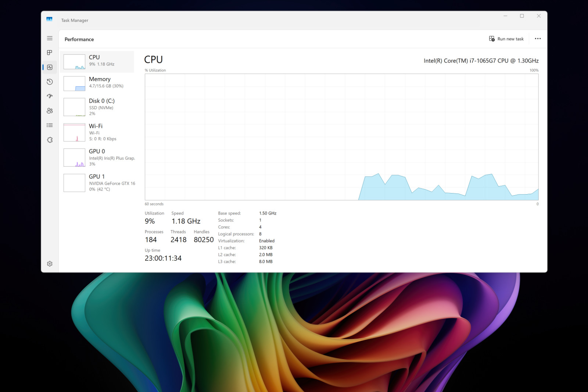
Task: Click the processes count 184
Action: (x=151, y=240)
